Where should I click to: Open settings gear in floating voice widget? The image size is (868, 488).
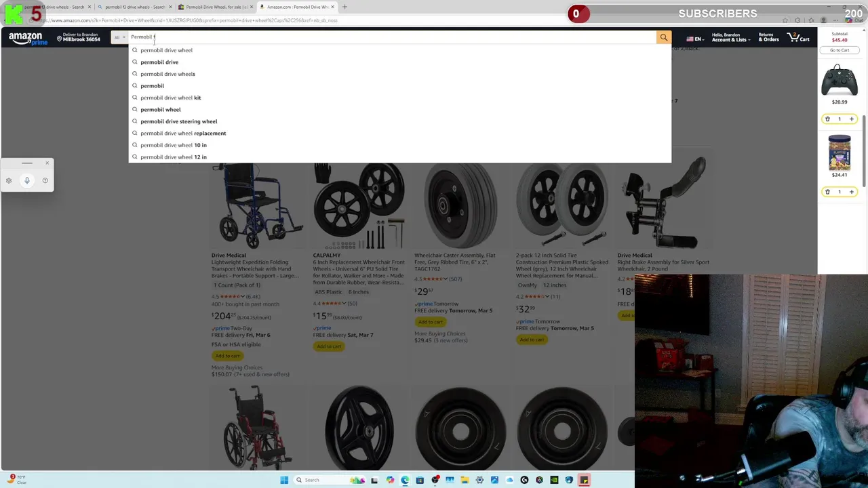coord(9,180)
